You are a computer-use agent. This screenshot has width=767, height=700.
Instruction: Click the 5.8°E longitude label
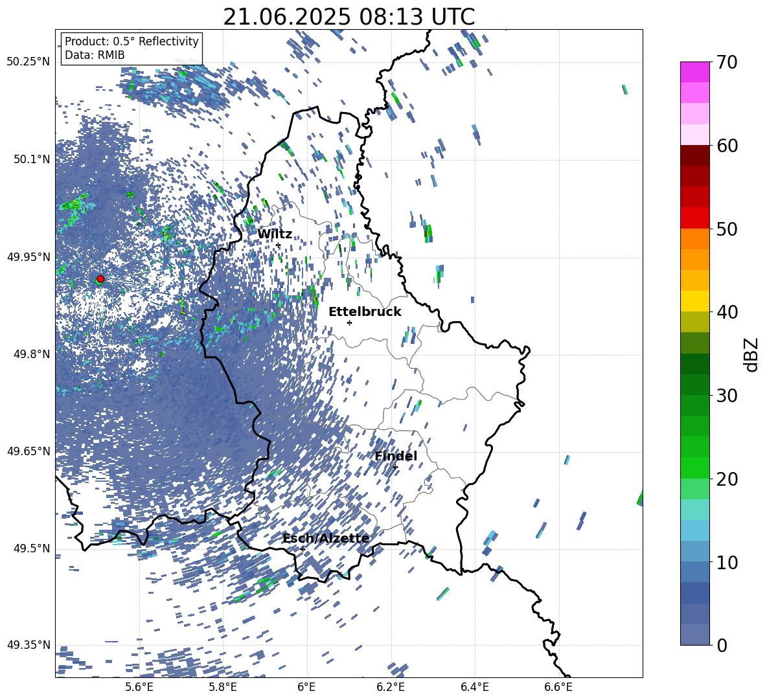click(223, 687)
